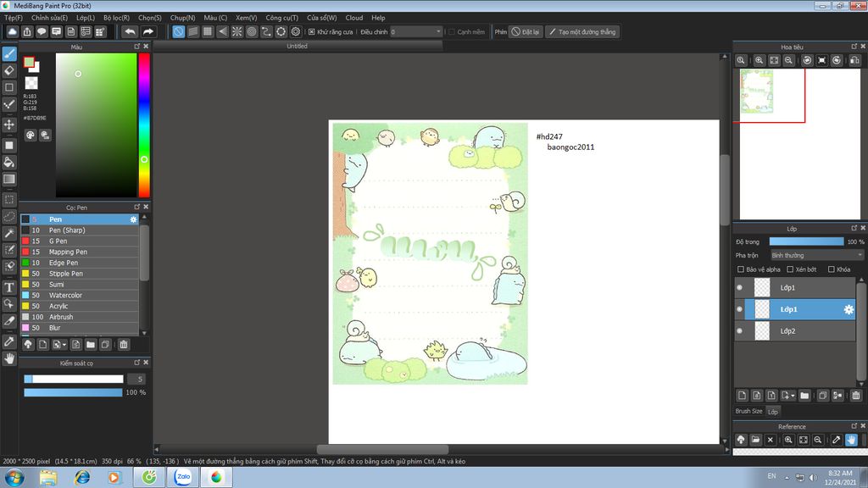The image size is (868, 488).
Task: Click canvas horizontal scrollbar
Action: coord(382,449)
